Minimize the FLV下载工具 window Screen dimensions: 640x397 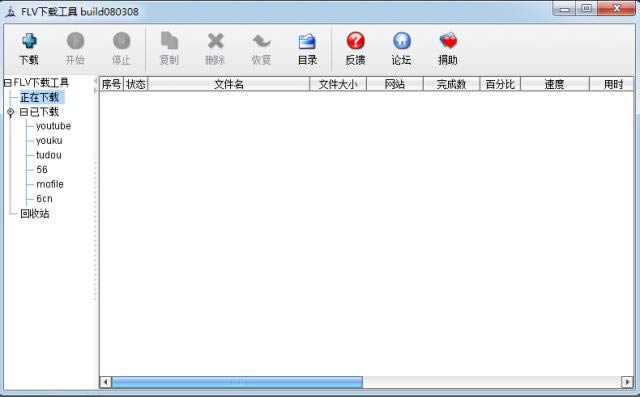[x=564, y=8]
